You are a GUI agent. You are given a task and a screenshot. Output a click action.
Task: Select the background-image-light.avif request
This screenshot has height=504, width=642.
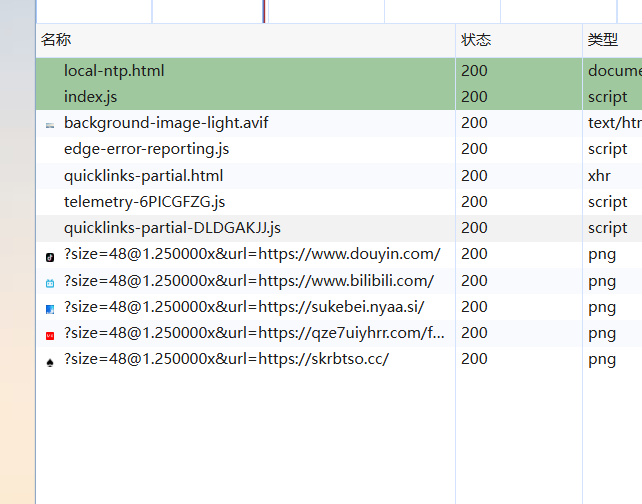coord(166,123)
